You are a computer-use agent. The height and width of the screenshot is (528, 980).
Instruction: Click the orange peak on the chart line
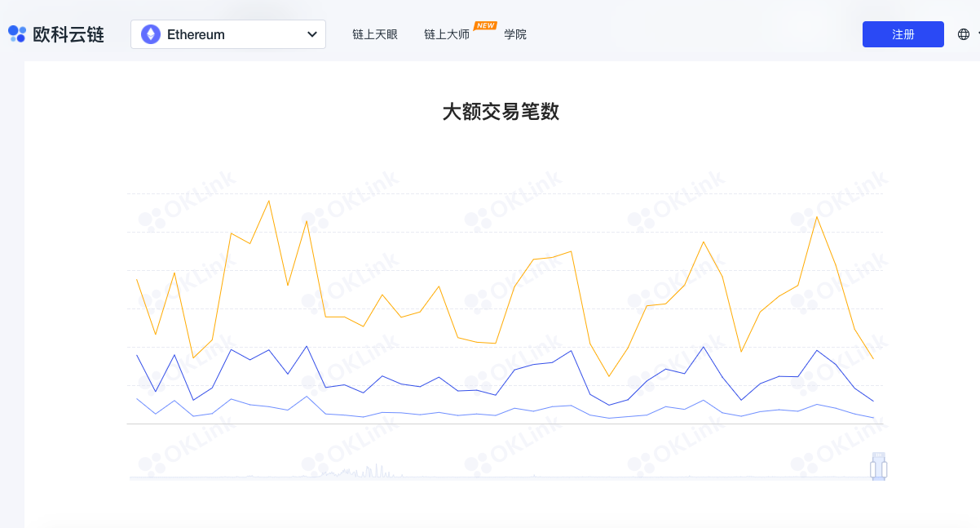coord(269,202)
